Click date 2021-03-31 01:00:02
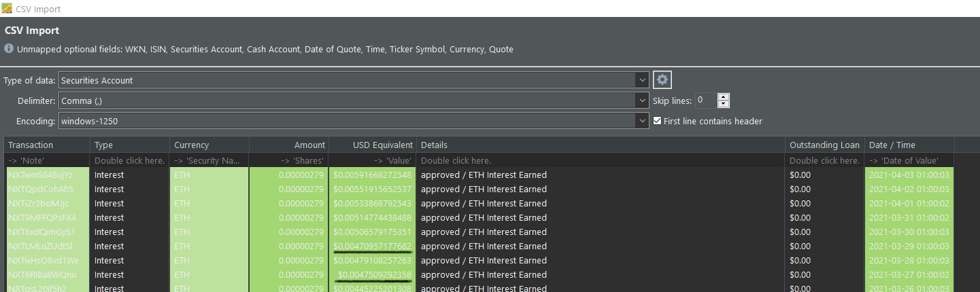The height and width of the screenshot is (292, 980). pos(909,217)
